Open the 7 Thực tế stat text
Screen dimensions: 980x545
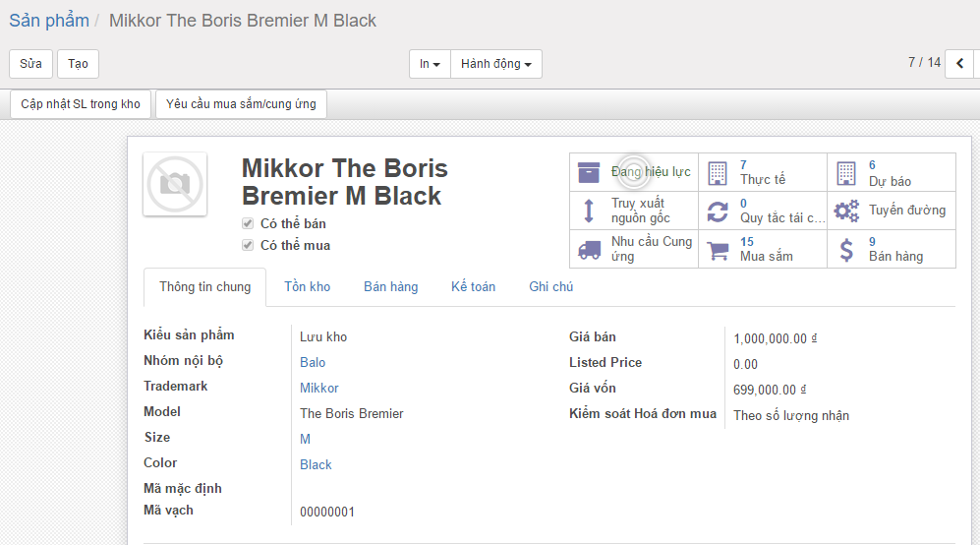(x=763, y=173)
